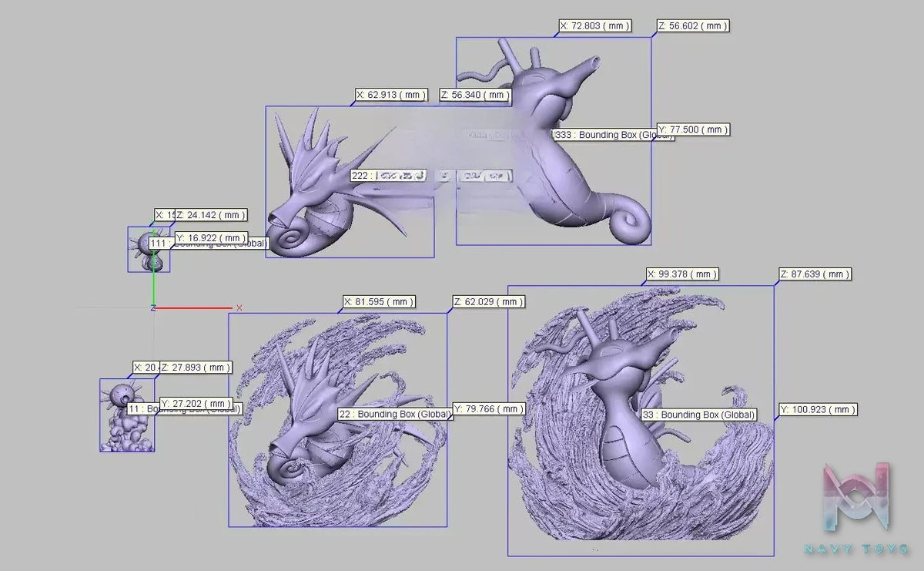Viewport: 924px width, 571px height.
Task: Select the X: 72.803 (mm) dimension label
Action: click(595, 25)
